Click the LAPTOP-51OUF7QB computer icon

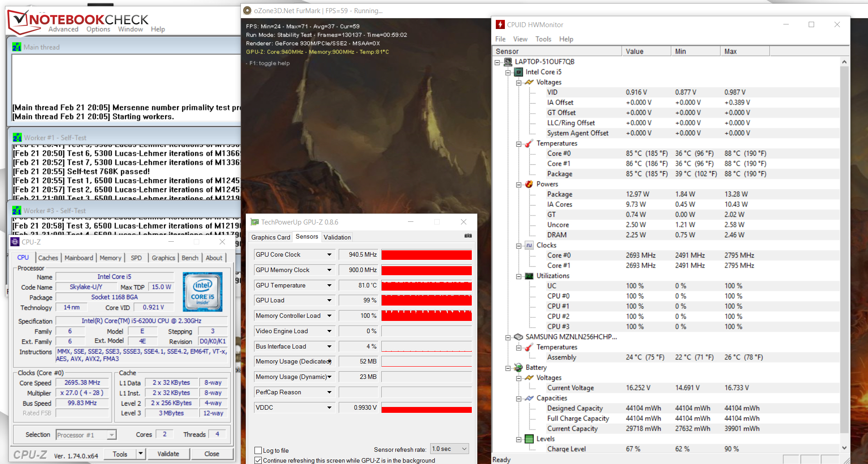tap(508, 62)
